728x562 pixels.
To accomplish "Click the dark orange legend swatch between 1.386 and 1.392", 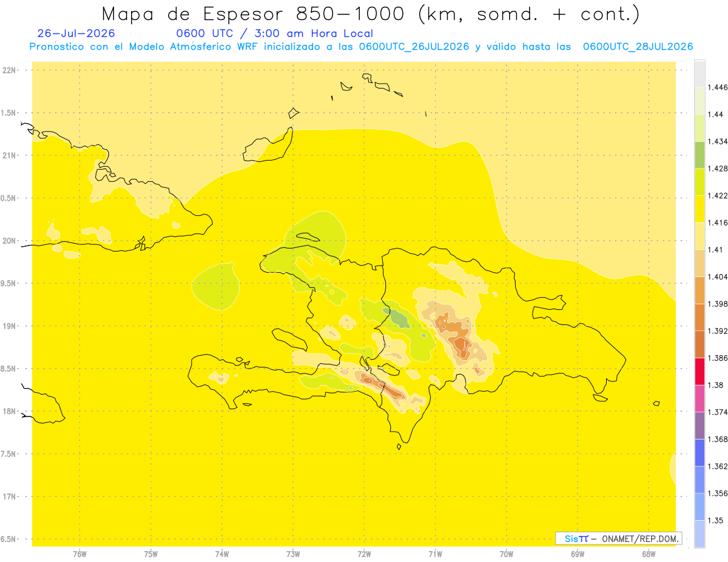I will (x=699, y=344).
